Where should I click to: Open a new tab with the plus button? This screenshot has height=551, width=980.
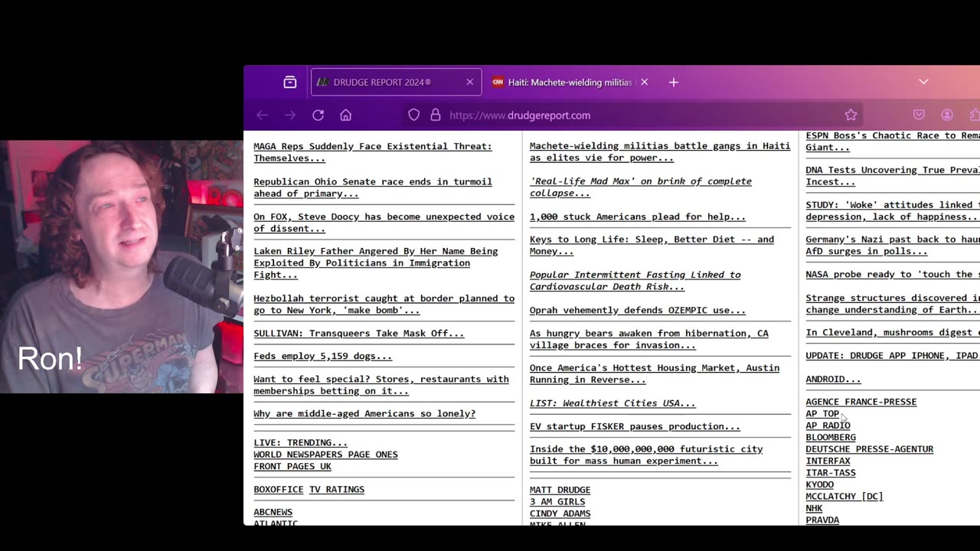674,82
